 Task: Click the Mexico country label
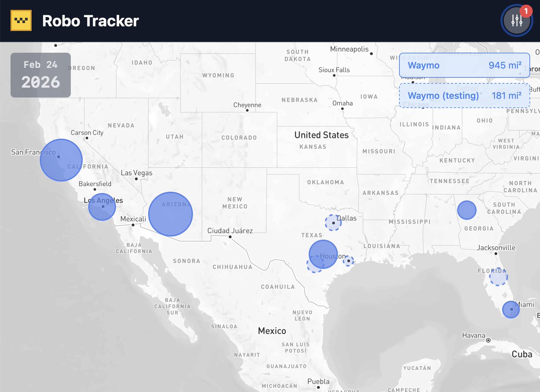click(272, 331)
